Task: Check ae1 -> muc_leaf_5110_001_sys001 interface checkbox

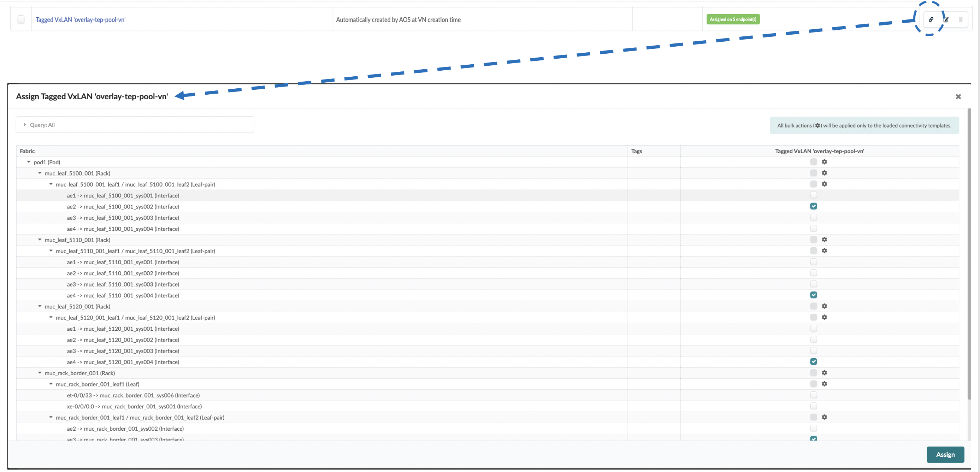Action: (813, 262)
